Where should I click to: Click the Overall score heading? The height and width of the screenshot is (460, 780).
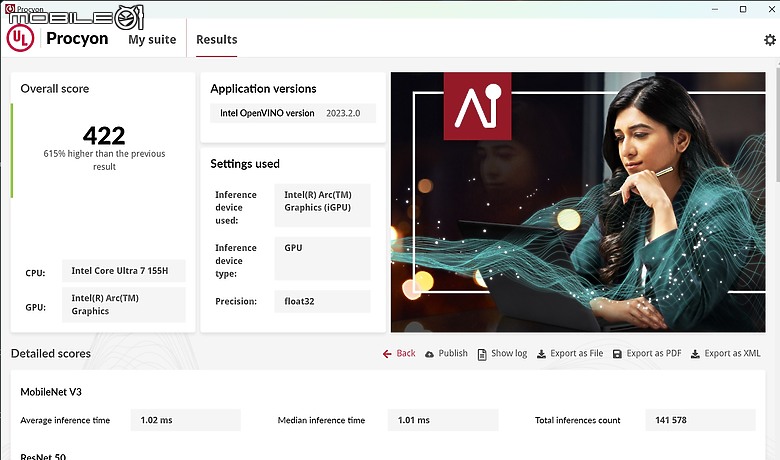(x=55, y=89)
